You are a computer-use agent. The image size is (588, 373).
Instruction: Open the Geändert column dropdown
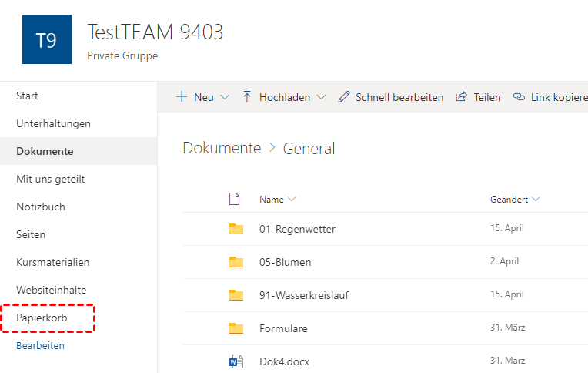click(x=515, y=200)
